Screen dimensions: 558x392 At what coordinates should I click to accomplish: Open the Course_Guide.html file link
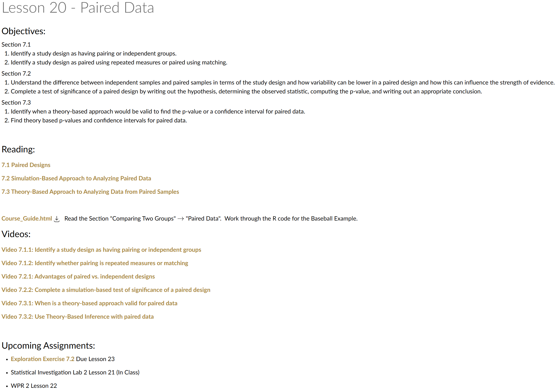tap(27, 219)
